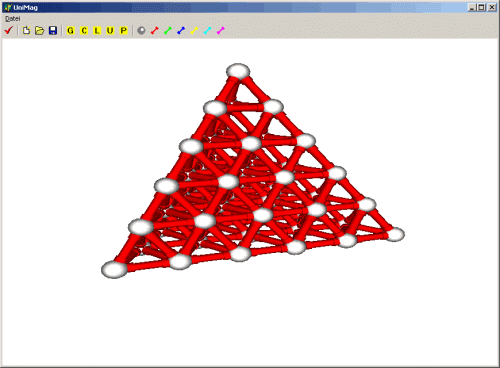
Task: Pick the green rod tool
Action: [168, 30]
